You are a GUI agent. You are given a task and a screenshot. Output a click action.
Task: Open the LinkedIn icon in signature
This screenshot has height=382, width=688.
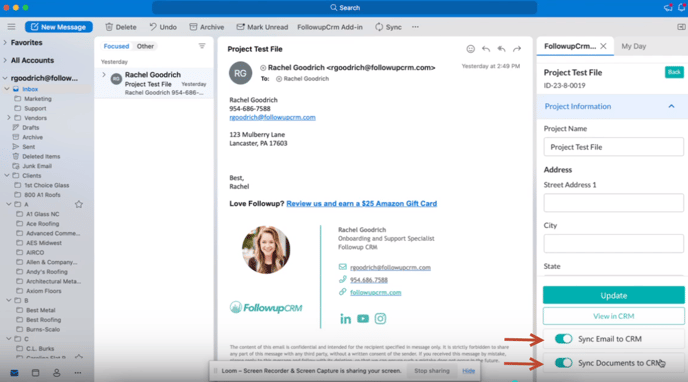(345, 319)
